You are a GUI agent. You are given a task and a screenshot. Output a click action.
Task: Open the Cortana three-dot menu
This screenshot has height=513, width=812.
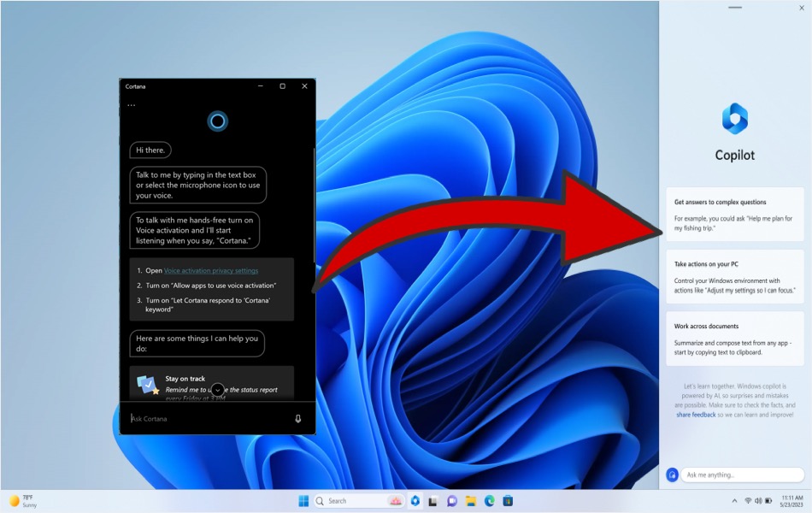(x=131, y=105)
